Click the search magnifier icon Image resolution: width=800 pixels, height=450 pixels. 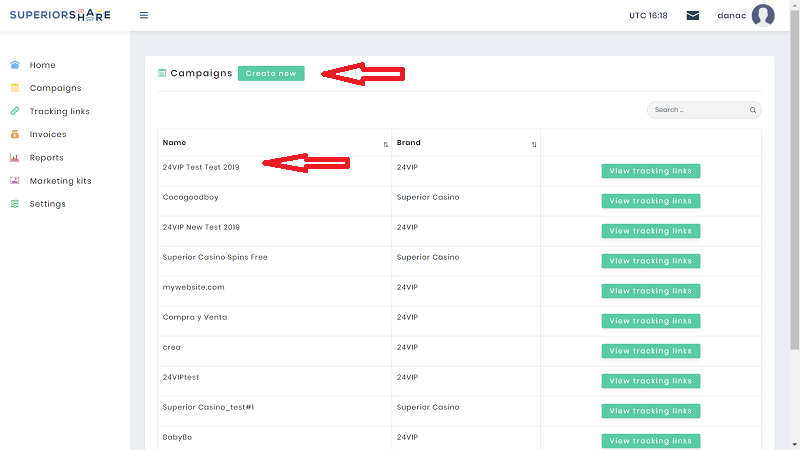point(753,110)
